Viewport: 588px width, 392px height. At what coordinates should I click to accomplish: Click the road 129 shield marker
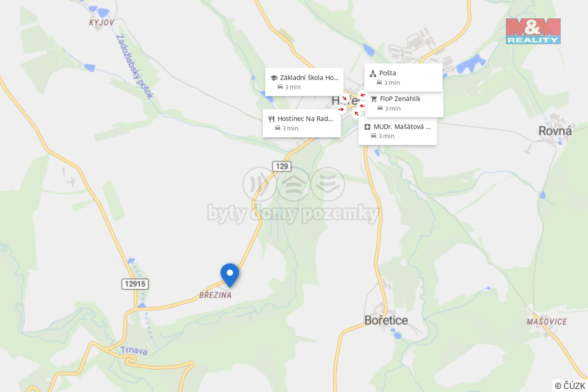[x=282, y=166]
